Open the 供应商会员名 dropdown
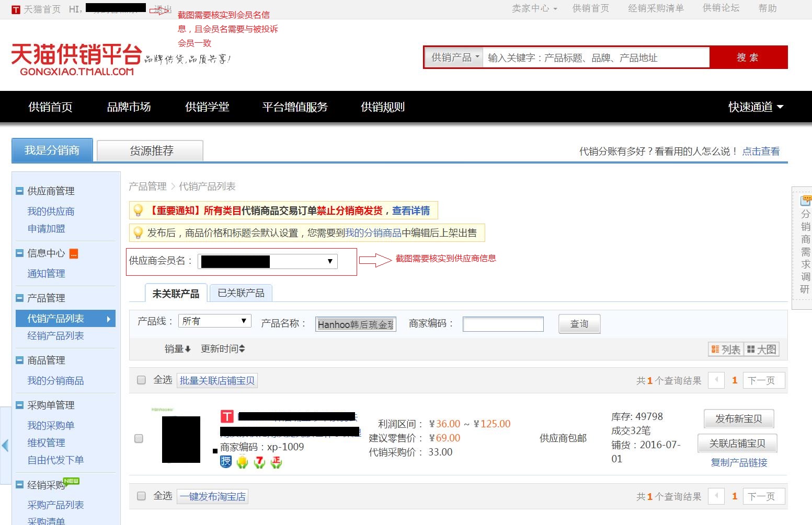This screenshot has width=812, height=525. tap(268, 261)
